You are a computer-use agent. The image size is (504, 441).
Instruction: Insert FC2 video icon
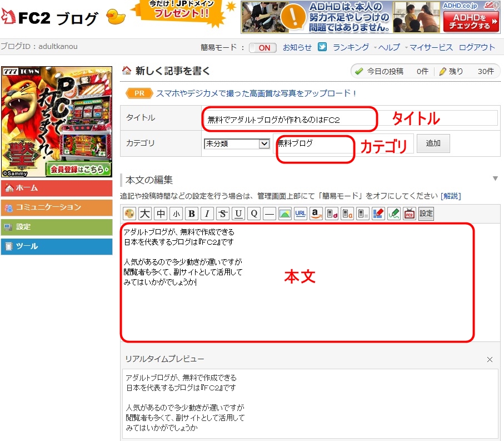pos(409,214)
